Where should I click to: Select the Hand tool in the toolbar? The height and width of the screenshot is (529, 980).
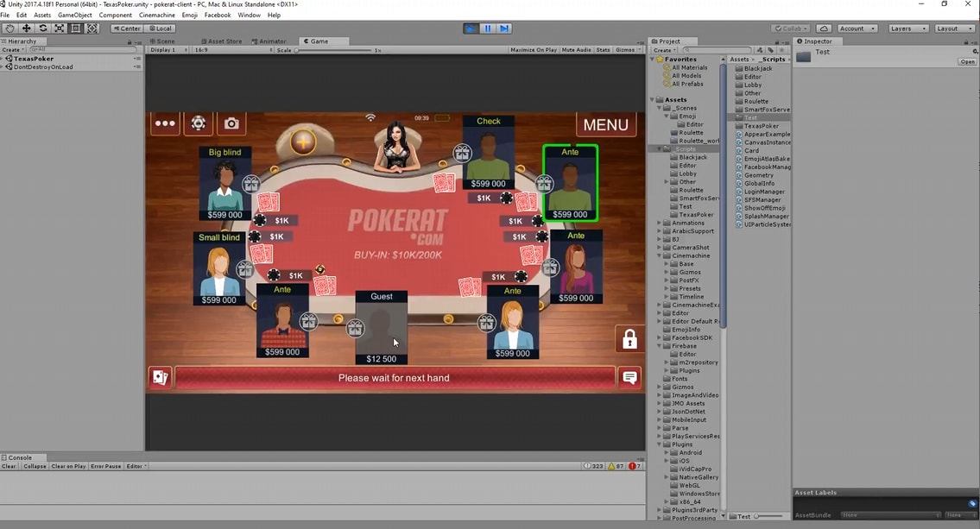point(9,28)
